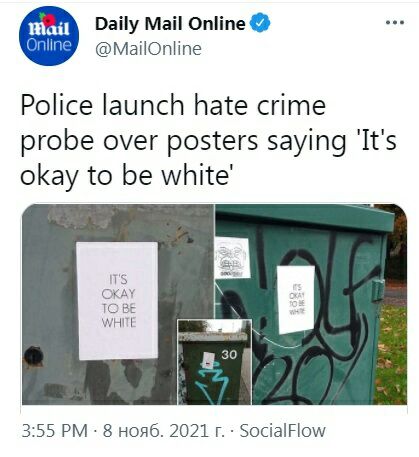Open the inset photo of the wheelie bin
The width and height of the screenshot is (419, 457).
[215, 362]
